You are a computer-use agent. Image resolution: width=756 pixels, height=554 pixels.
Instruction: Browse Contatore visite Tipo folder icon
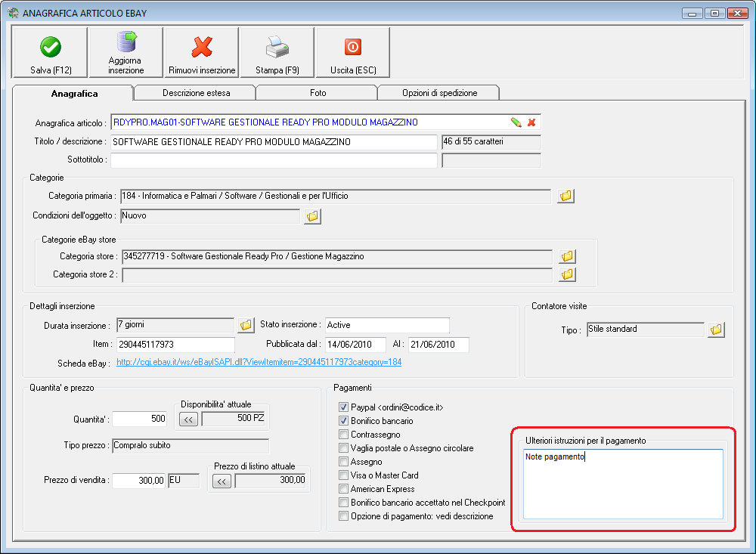716,330
